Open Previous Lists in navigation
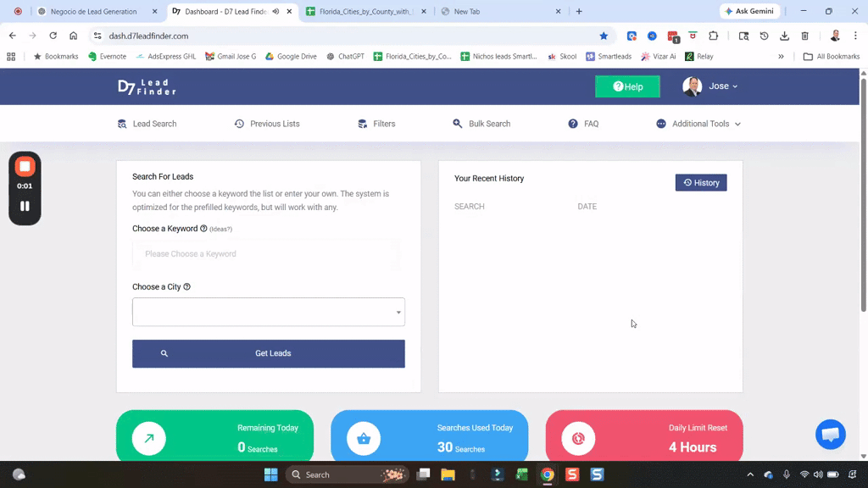The image size is (868, 488). coord(267,124)
